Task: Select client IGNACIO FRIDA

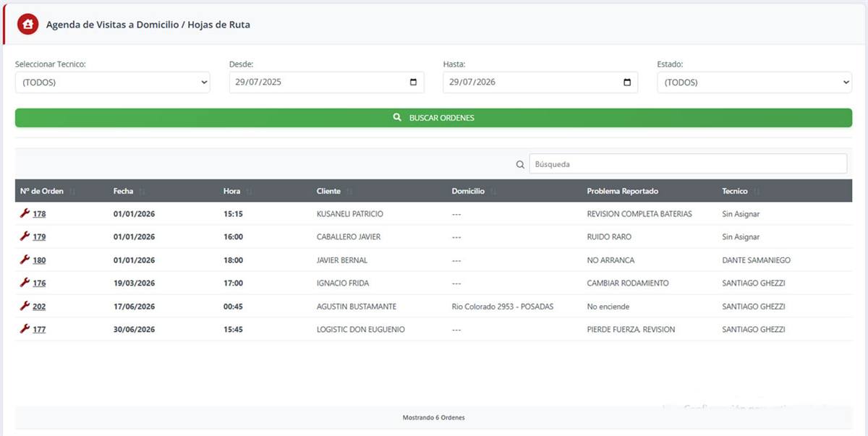Action: 343,283
